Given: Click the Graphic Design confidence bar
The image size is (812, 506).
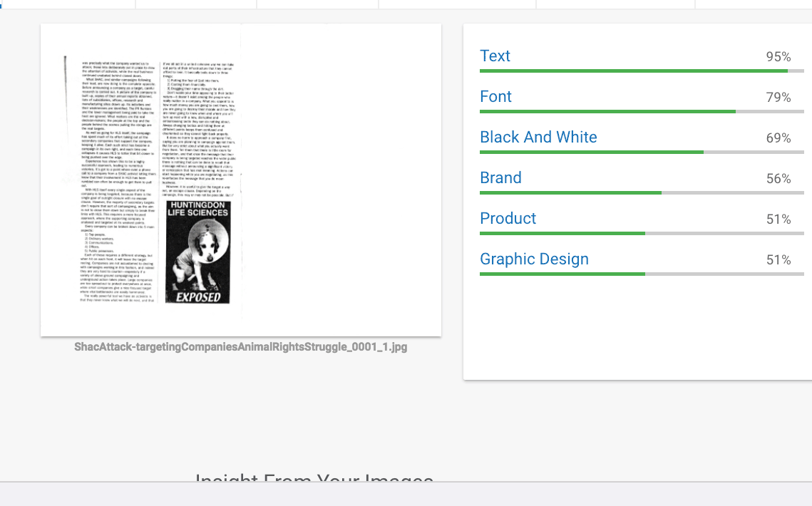Looking at the screenshot, I should [642, 274].
